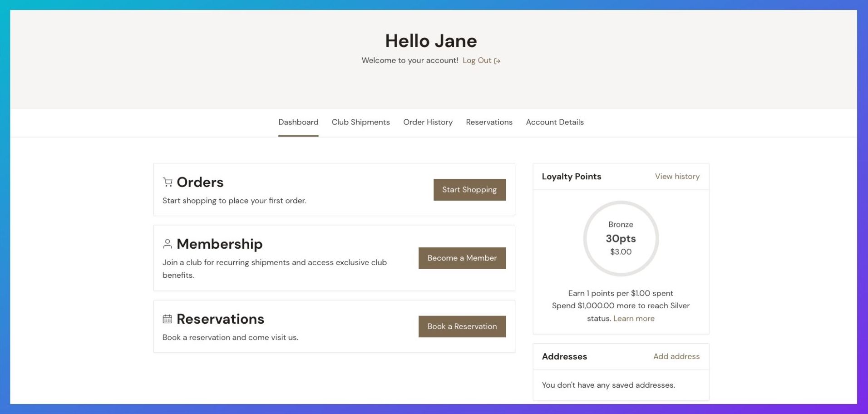
Task: Click 'Book a reservation and come visit us.' text
Action: (230, 337)
